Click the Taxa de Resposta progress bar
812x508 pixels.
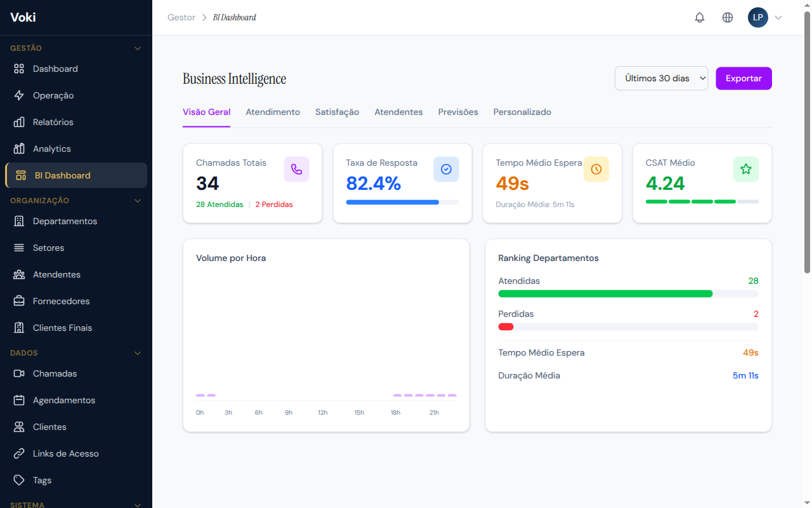tap(402, 202)
